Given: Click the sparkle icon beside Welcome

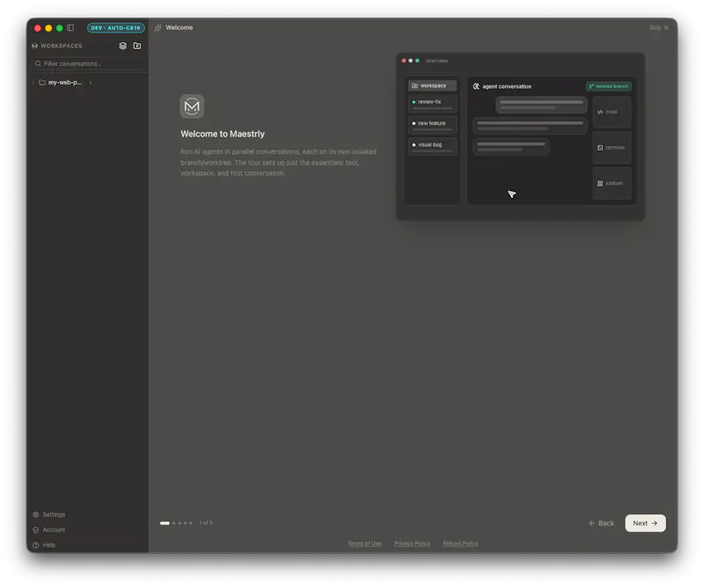Looking at the screenshot, I should coord(158,28).
